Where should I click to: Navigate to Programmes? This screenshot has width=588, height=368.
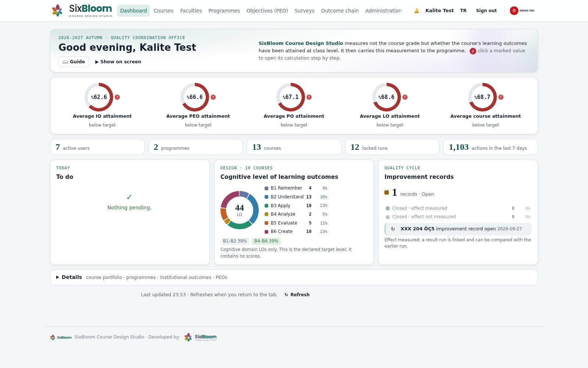[224, 11]
